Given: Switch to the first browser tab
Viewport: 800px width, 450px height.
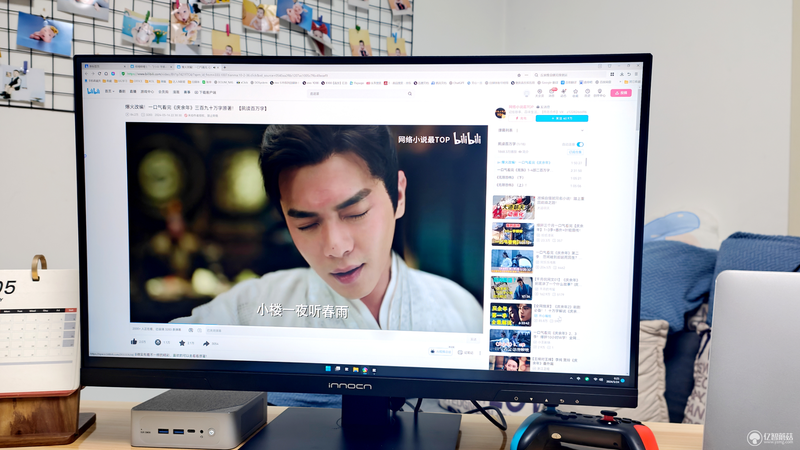Looking at the screenshot, I should pos(105,66).
